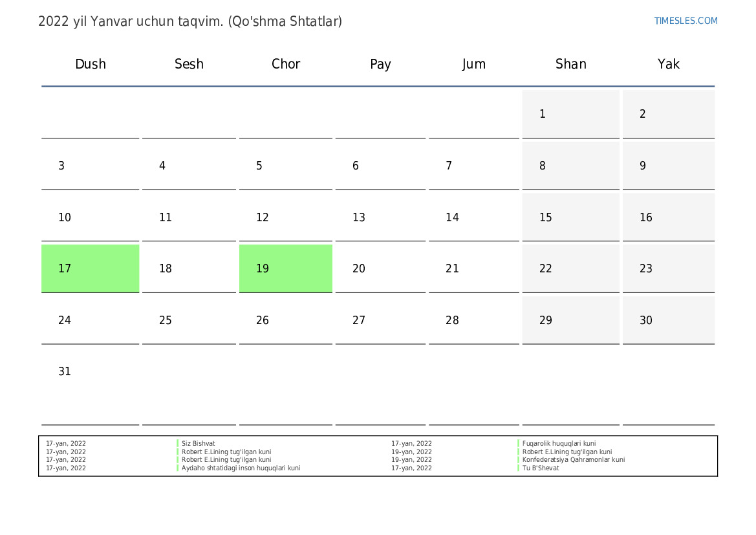Select the Jum weekday header
The width and height of the screenshot is (756, 535).
tap(473, 64)
